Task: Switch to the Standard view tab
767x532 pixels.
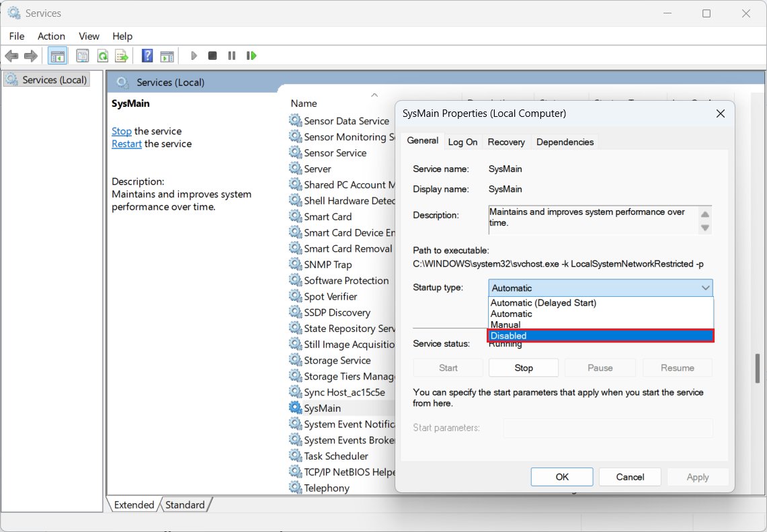Action: (185, 504)
